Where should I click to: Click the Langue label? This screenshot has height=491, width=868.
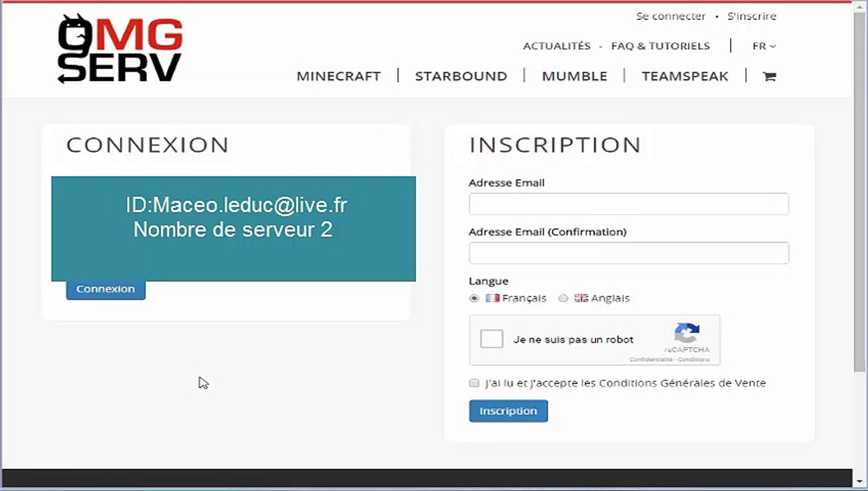[489, 281]
